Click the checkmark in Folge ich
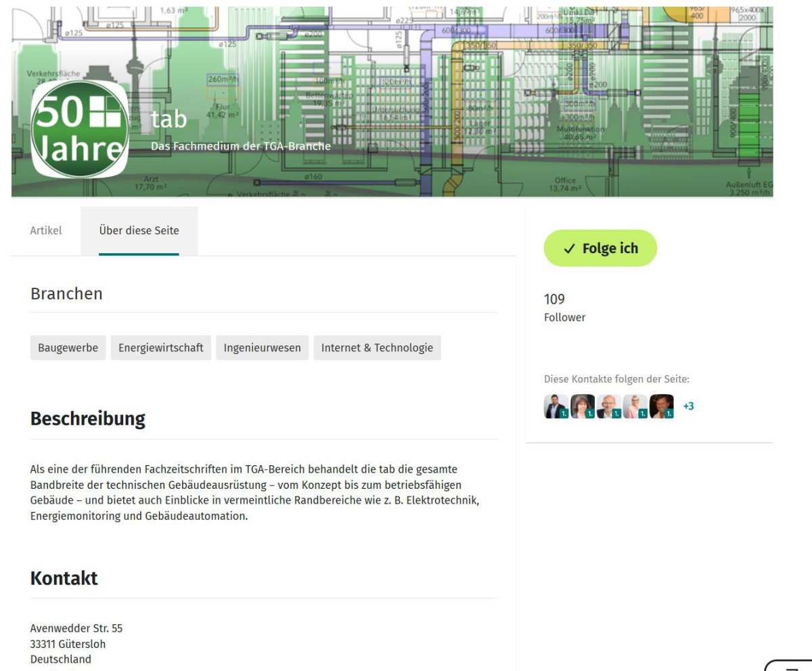The width and height of the screenshot is (812, 671). [x=569, y=249]
